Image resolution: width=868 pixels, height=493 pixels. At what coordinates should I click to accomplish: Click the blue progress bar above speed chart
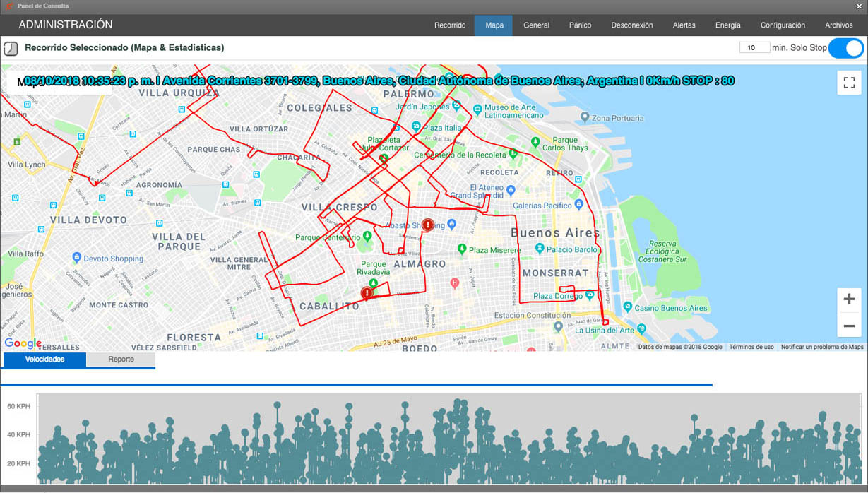(356, 385)
